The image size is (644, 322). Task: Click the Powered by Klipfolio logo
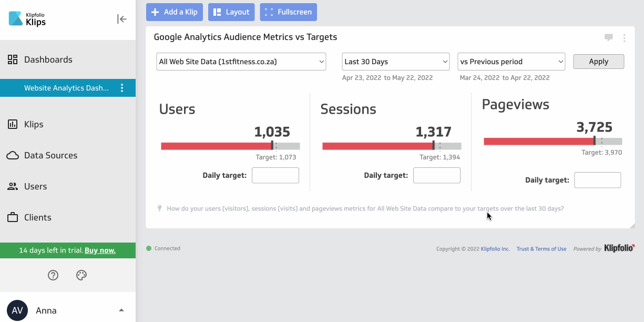[x=619, y=248]
